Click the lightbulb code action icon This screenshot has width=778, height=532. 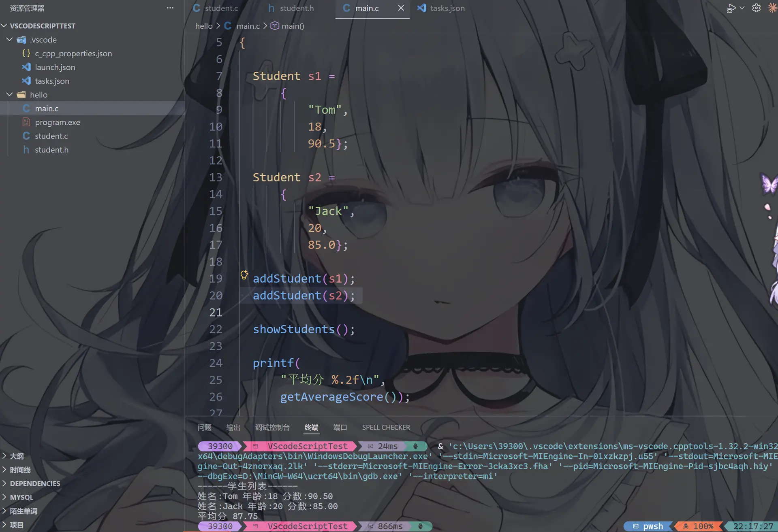click(x=244, y=275)
